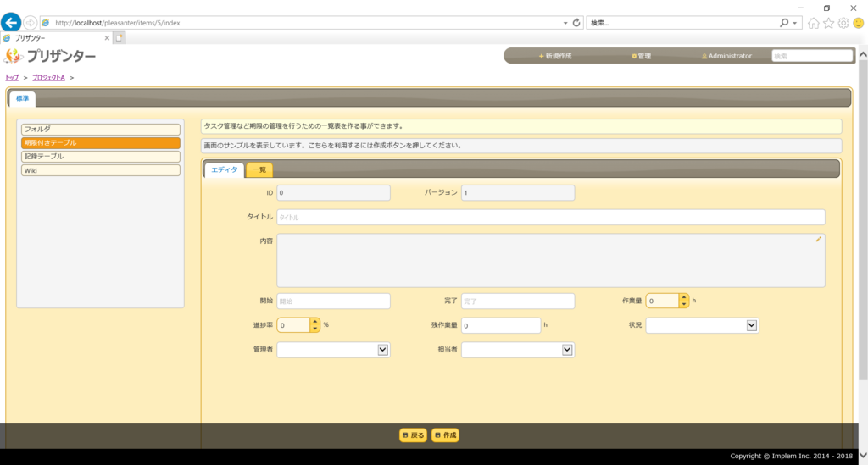Click the Pleasanter logo

[x=50, y=56]
